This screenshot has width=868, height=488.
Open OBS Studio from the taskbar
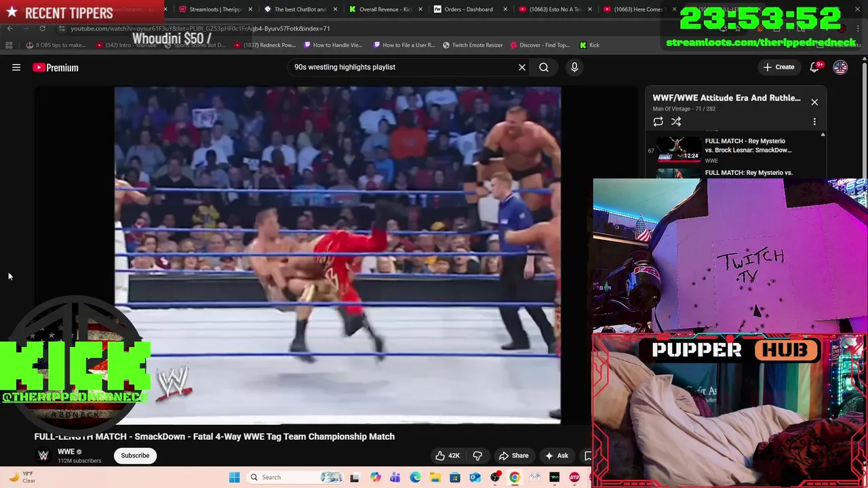coord(495,477)
